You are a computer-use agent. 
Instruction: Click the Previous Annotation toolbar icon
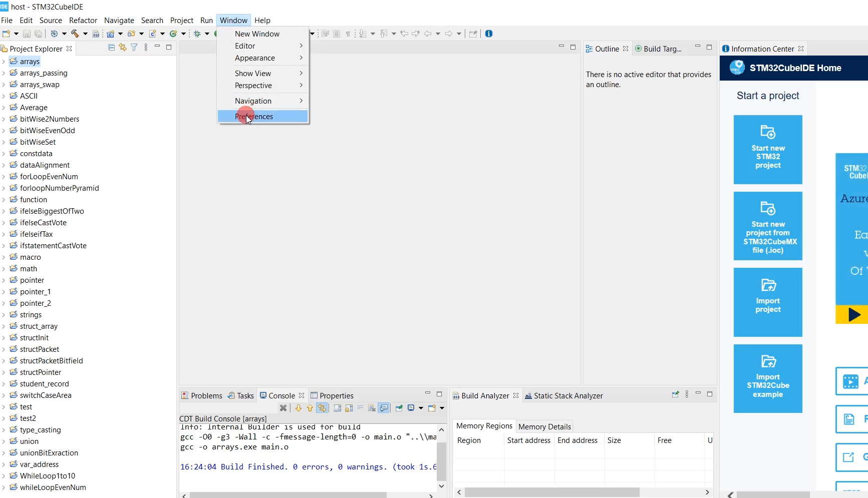(x=384, y=34)
